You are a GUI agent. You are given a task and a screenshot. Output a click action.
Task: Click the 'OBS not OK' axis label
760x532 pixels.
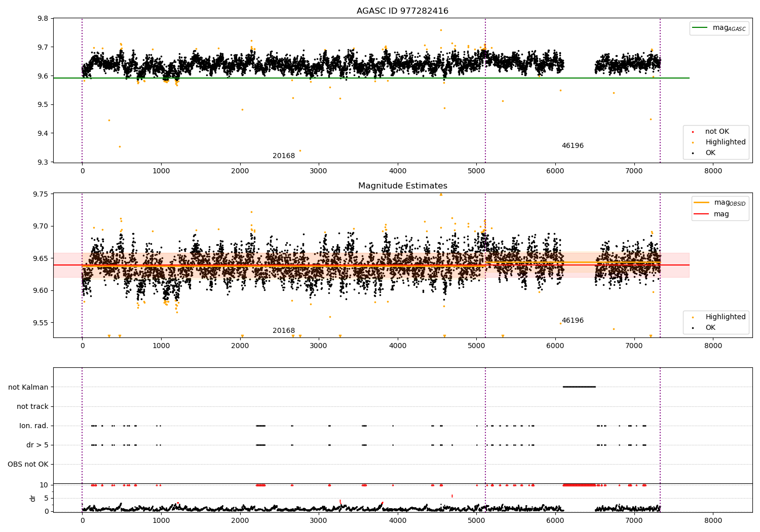click(x=28, y=464)
